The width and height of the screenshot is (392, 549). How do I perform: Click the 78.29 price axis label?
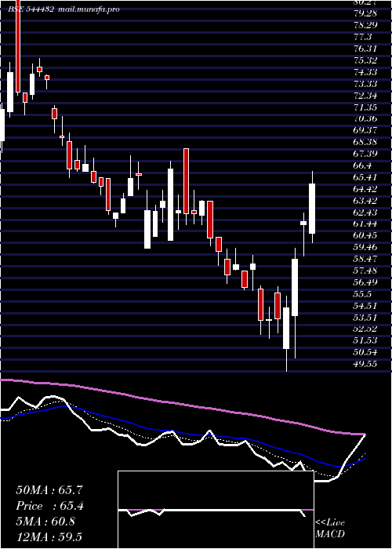point(365,25)
